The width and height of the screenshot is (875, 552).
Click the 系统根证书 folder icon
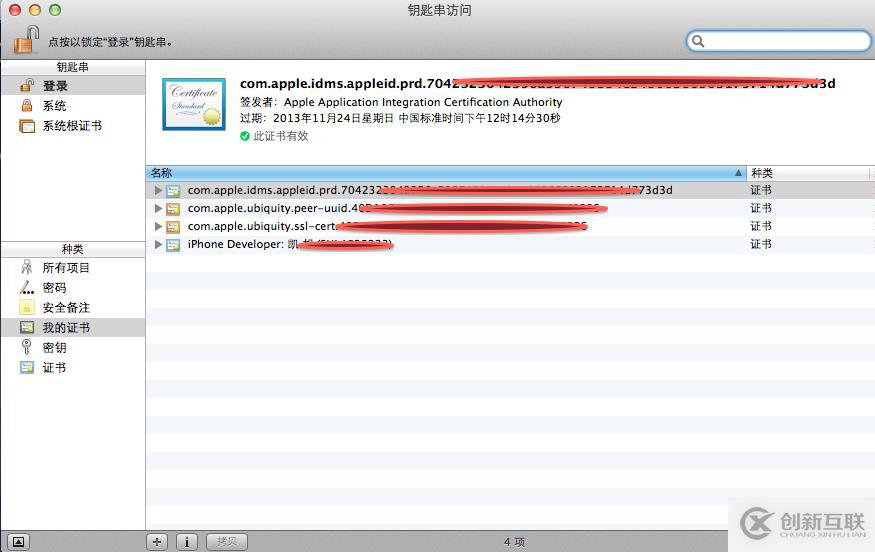27,126
